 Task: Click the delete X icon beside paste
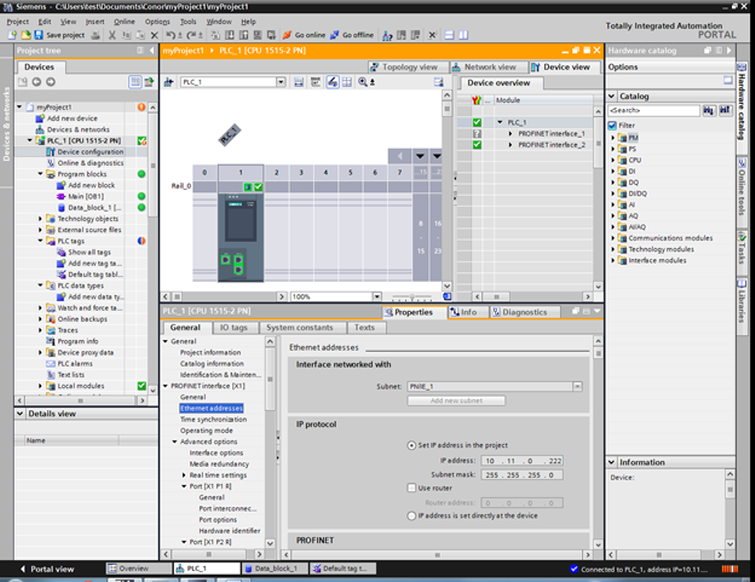tap(154, 35)
